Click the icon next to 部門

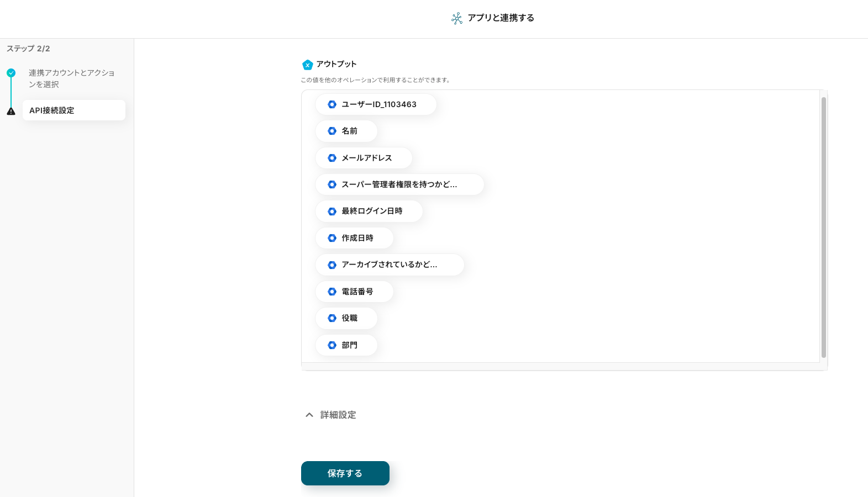coord(332,345)
